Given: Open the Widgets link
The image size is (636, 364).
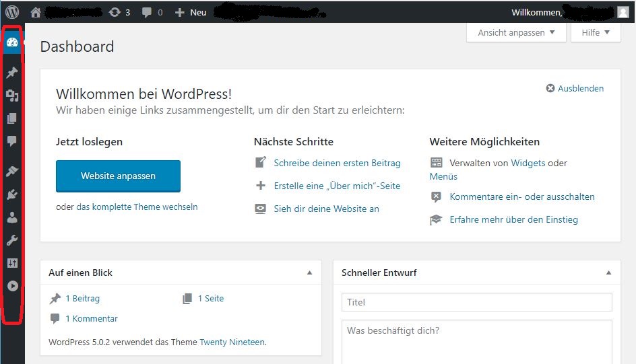Looking at the screenshot, I should click(528, 163).
